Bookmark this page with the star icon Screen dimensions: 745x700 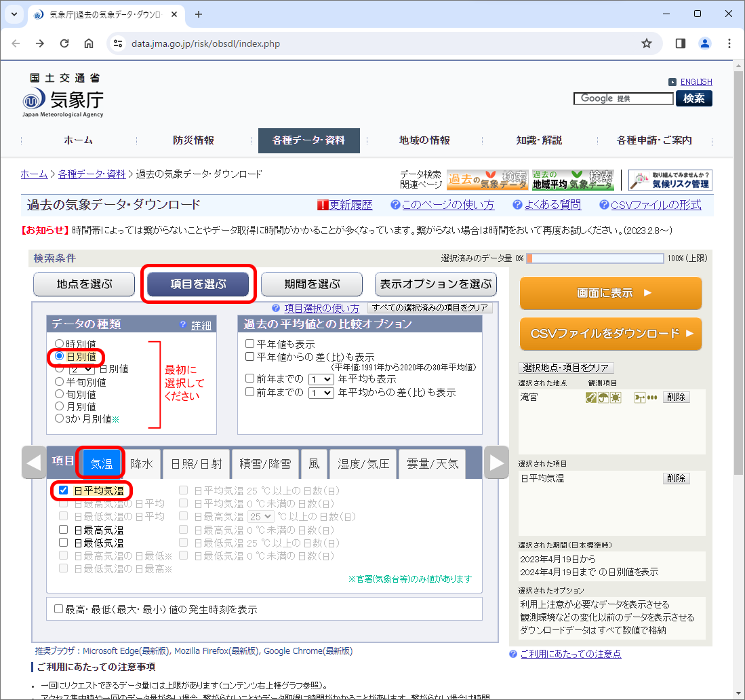coord(647,43)
